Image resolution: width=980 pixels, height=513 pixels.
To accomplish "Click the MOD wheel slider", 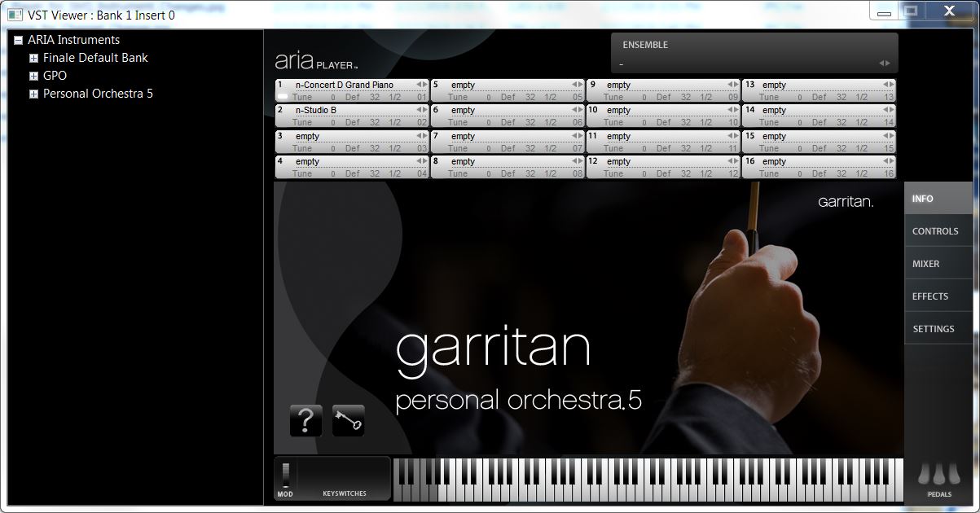I will pos(286,475).
